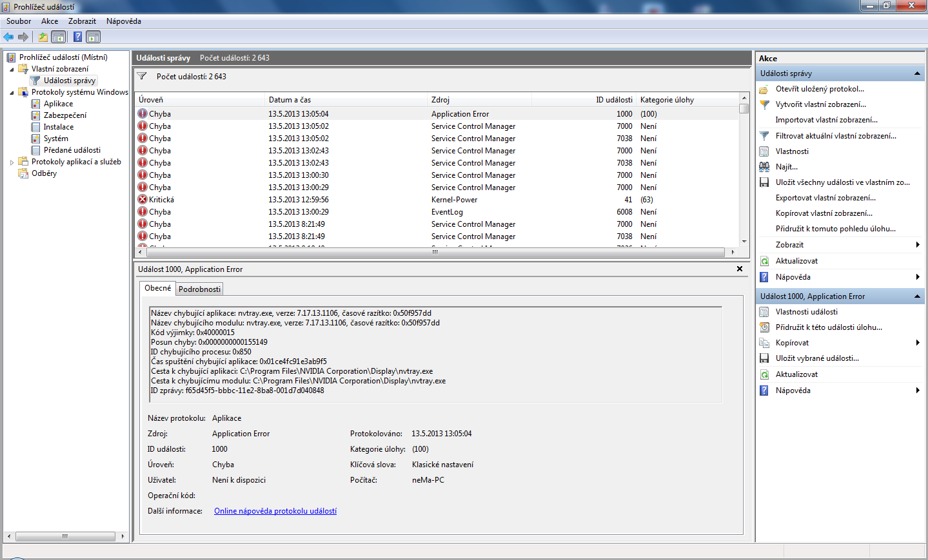This screenshot has width=928, height=560.
Task: Open the 'Online nápověda protokolu událostí' link
Action: [275, 511]
